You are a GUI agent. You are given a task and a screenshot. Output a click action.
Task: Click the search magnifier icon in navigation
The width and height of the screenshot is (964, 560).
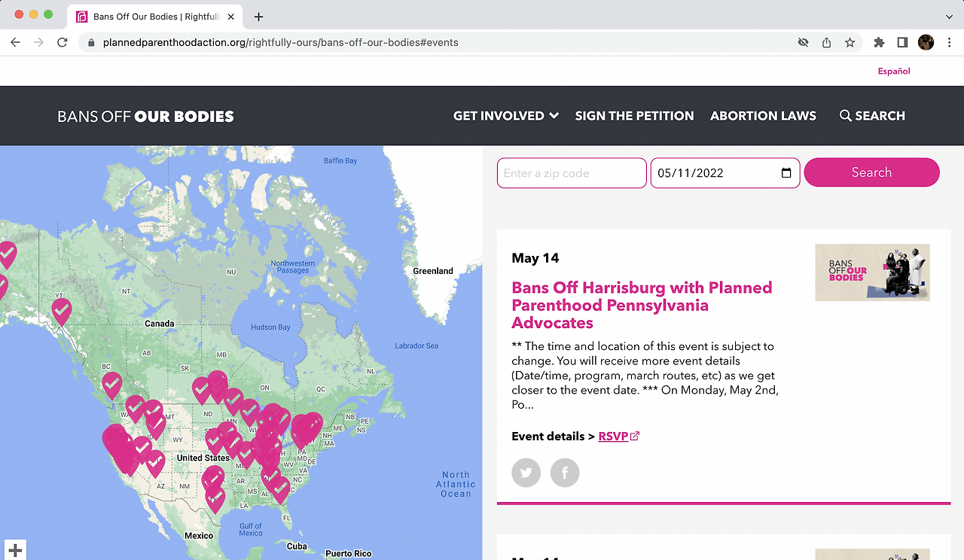846,116
